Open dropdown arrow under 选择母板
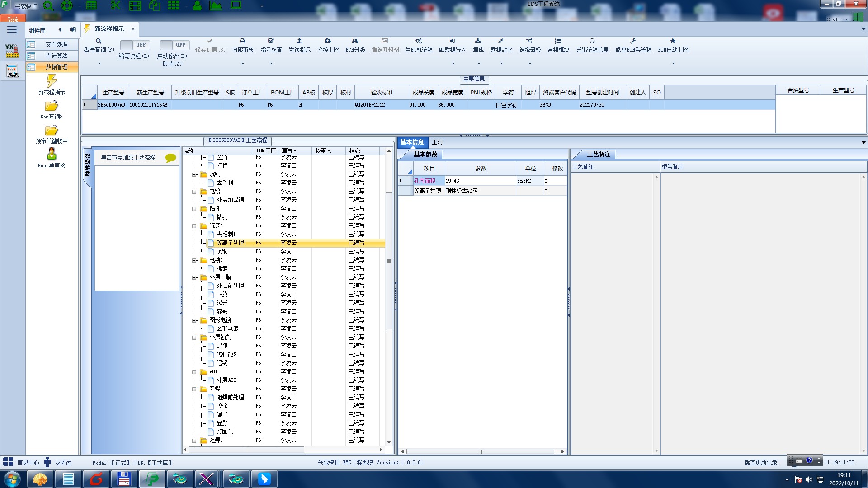 (530, 64)
